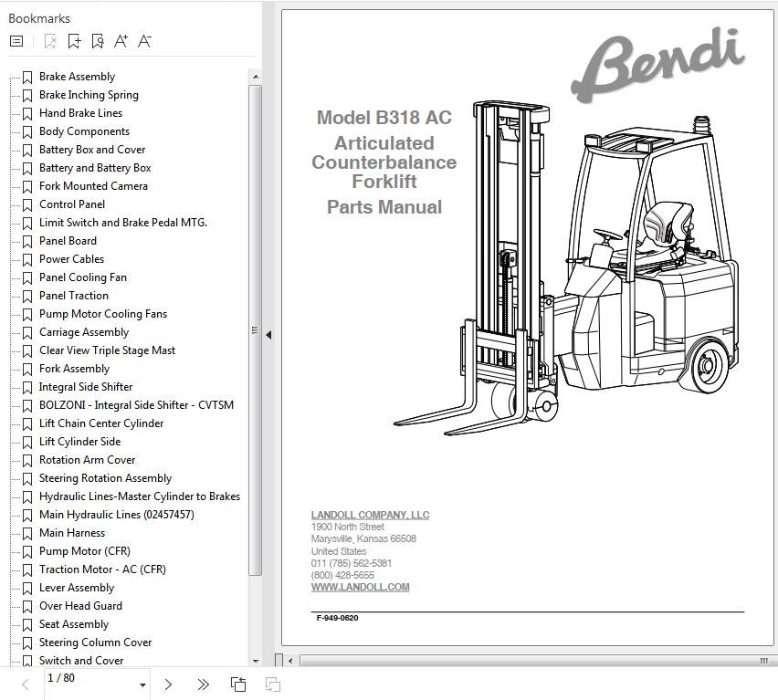Click the document horizontal scroll-left arrow

290,661
